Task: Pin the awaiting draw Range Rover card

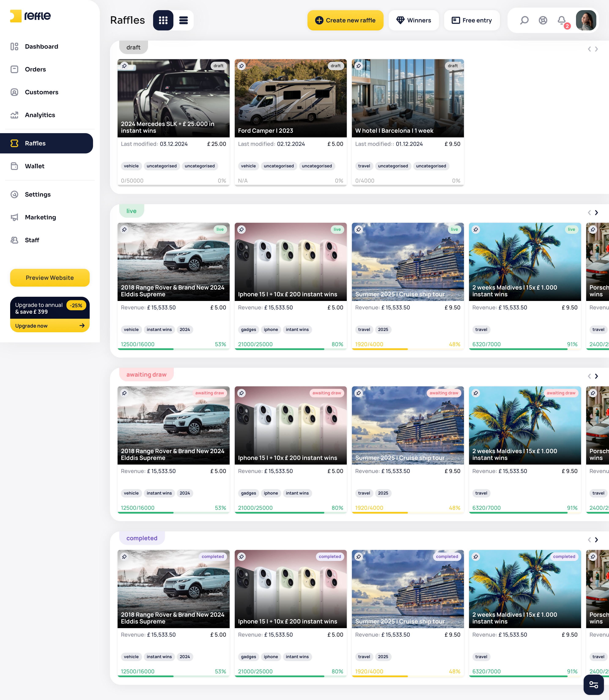Action: (x=124, y=393)
